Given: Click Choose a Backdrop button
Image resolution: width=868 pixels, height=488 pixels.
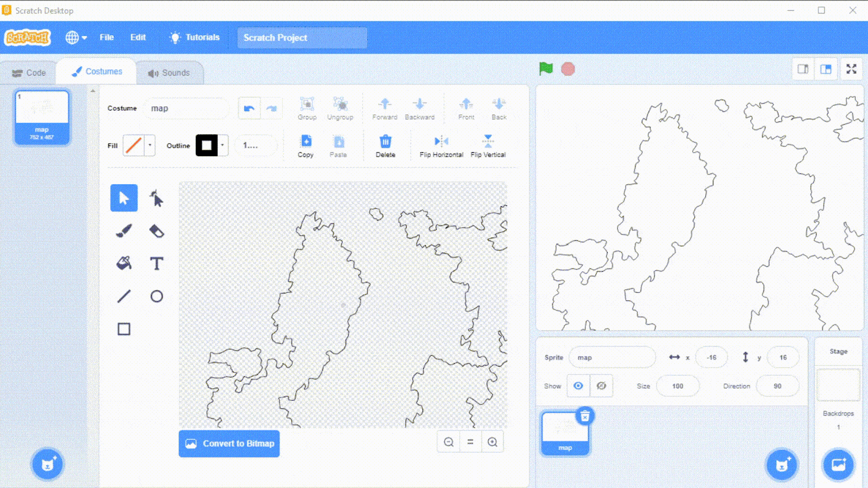Looking at the screenshot, I should (x=839, y=465).
